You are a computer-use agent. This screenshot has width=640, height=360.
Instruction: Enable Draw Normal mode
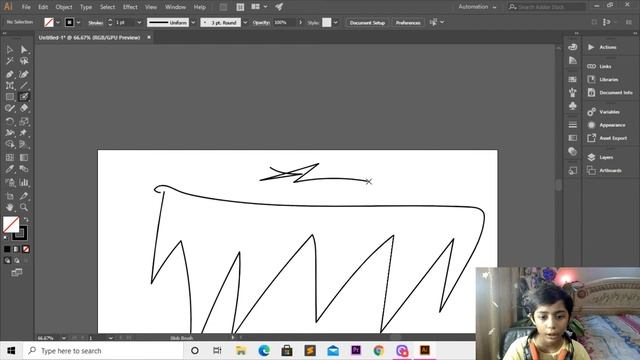coord(7,260)
